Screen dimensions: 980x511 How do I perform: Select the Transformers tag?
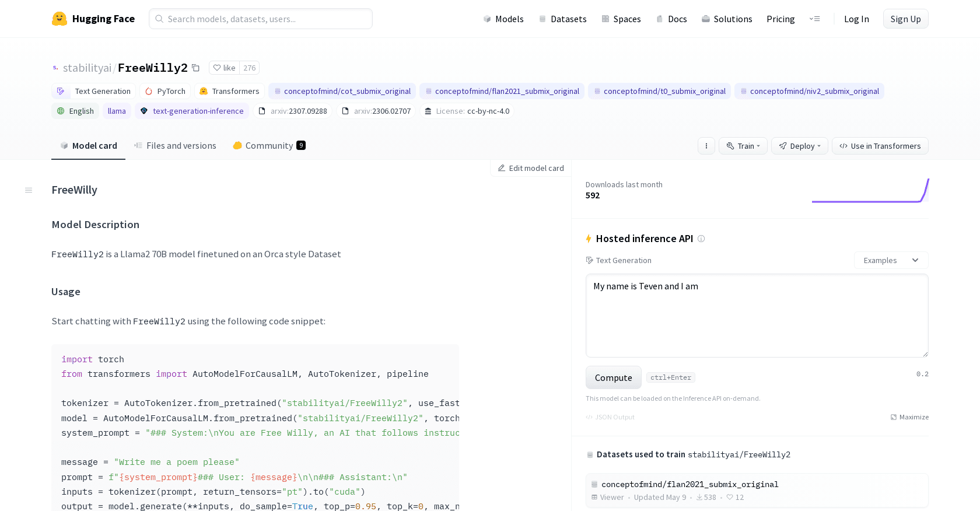pyautogui.click(x=229, y=91)
